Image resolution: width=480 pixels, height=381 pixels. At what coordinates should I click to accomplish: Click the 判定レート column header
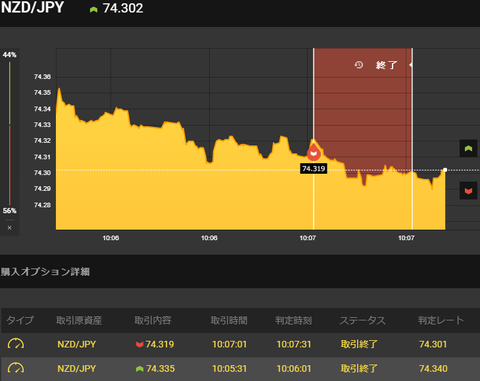point(441,320)
